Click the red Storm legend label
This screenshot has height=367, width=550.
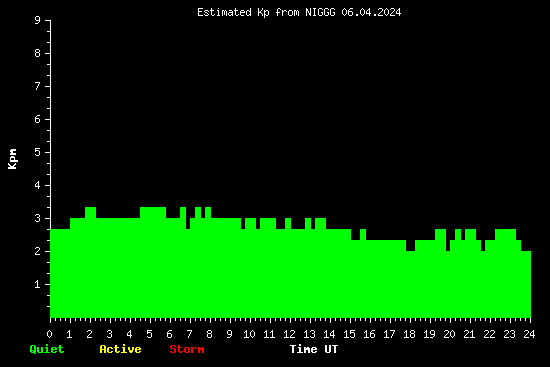coord(187,349)
